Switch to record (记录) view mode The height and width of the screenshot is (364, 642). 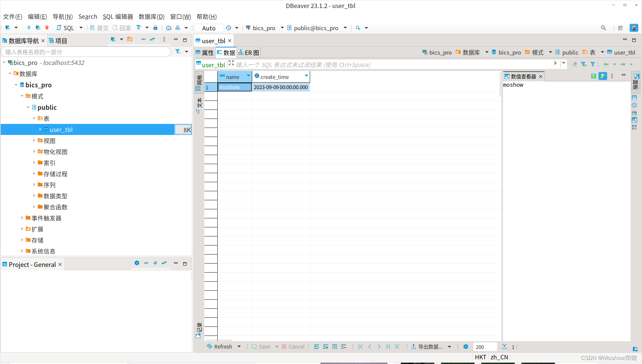(x=199, y=330)
